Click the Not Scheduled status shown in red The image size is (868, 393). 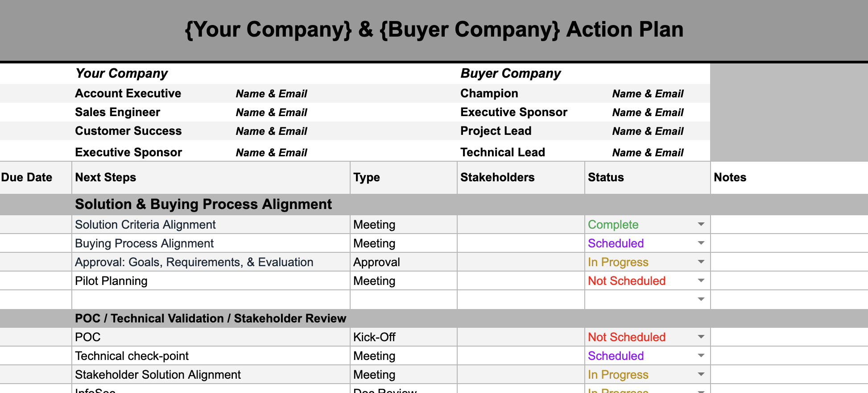pyautogui.click(x=627, y=281)
